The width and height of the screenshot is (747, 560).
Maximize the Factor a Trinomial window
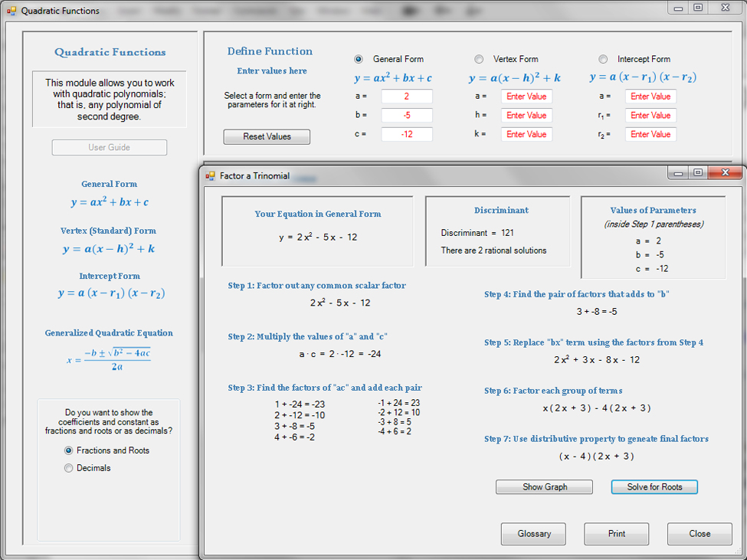[x=697, y=173]
